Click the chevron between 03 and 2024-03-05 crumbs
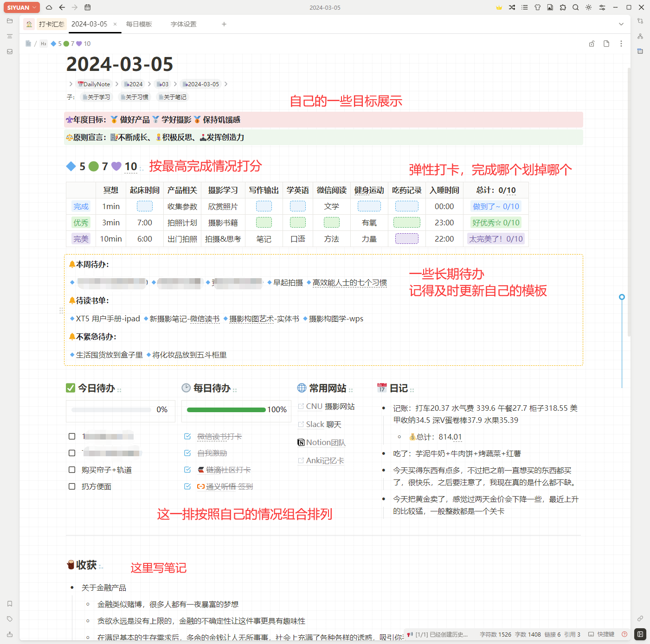Image resolution: width=650 pixels, height=644 pixels. click(175, 84)
